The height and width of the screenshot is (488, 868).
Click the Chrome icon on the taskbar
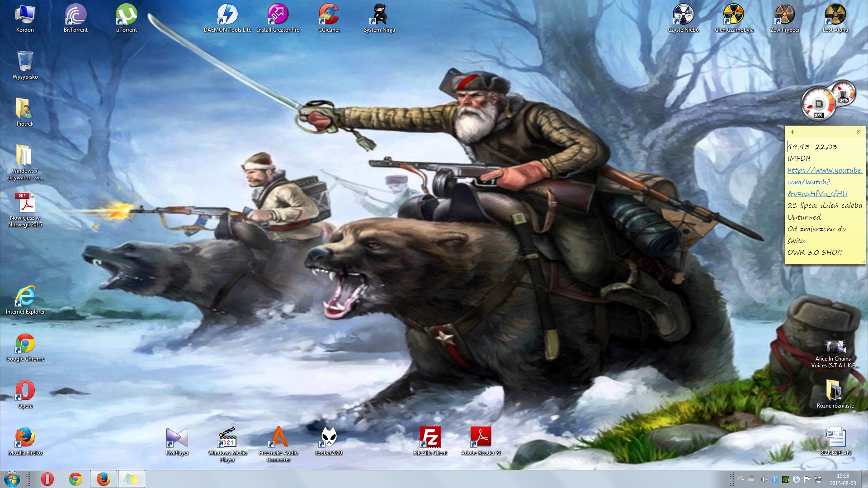[75, 479]
